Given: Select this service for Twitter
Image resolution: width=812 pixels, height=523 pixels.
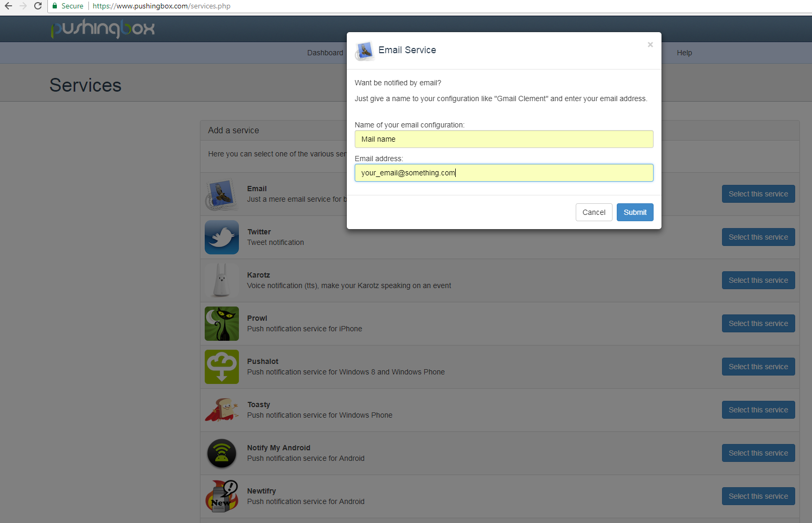Looking at the screenshot, I should tap(758, 237).
